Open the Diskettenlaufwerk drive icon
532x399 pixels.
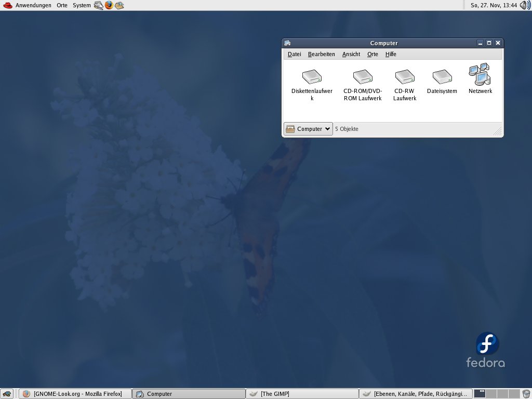click(312, 77)
